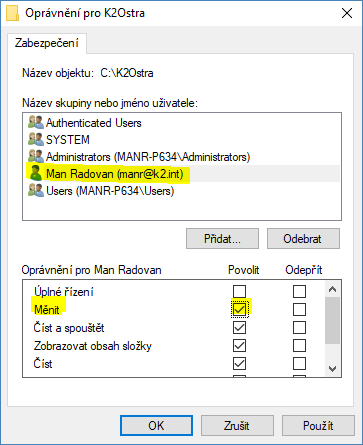Click the Přidat... button
This screenshot has width=363, height=445.
pos(222,239)
